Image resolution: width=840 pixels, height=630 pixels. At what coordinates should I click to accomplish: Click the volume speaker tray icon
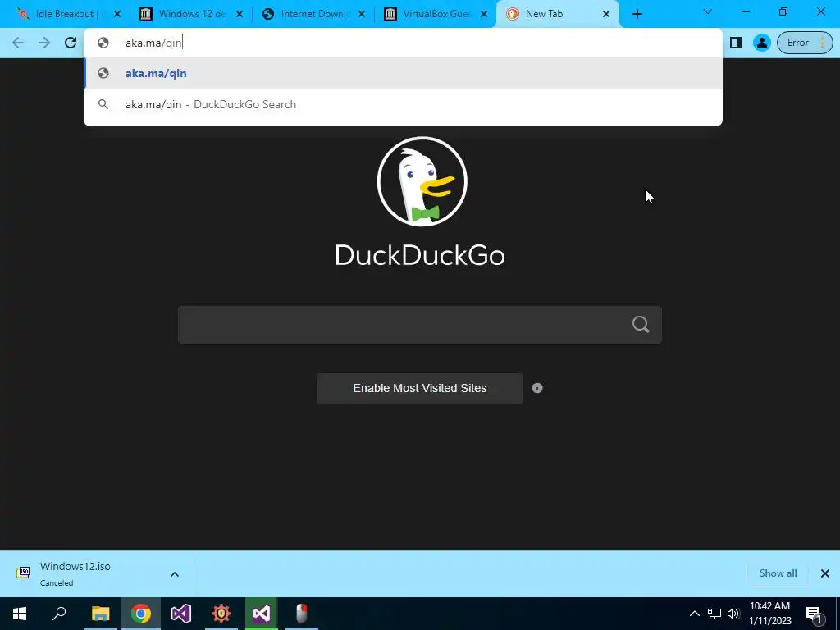pyautogui.click(x=733, y=614)
